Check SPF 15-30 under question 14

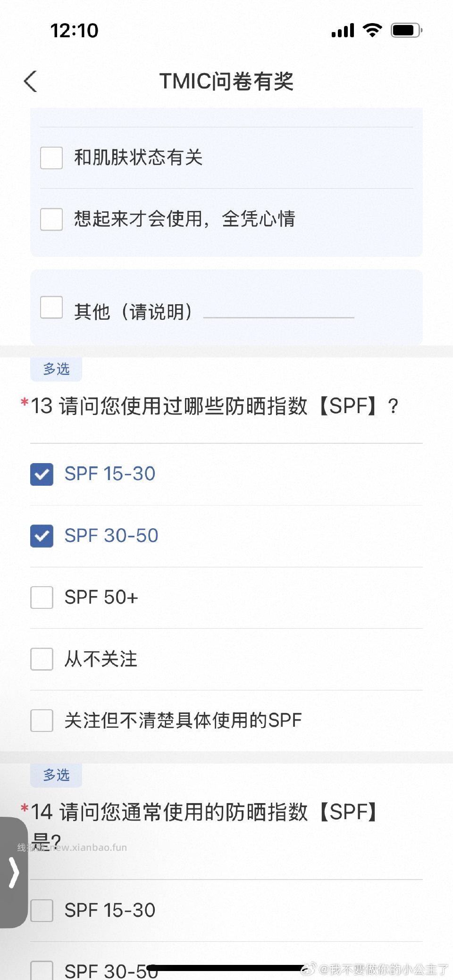[x=42, y=911]
